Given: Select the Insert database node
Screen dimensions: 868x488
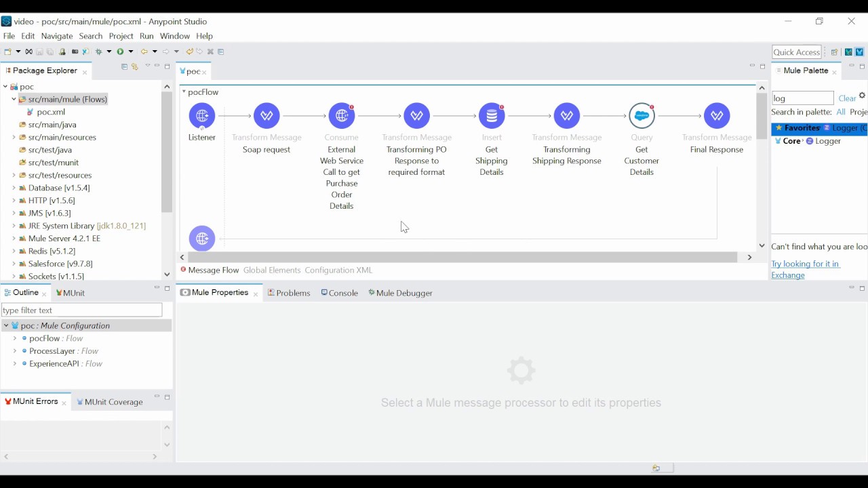Looking at the screenshot, I should [x=492, y=116].
